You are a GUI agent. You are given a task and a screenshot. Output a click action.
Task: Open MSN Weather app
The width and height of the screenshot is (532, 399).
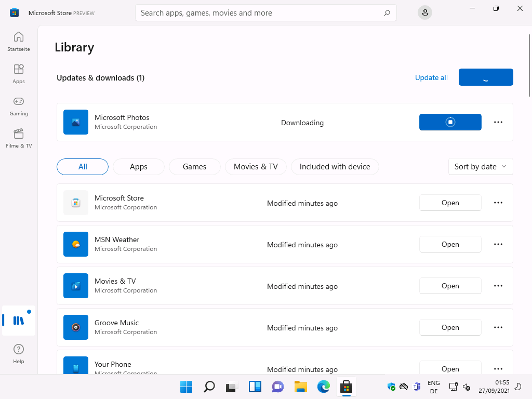(450, 244)
